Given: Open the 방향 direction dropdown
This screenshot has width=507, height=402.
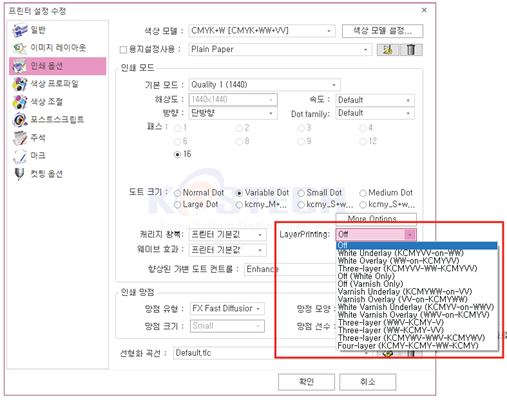Looking at the screenshot, I should click(x=233, y=113).
